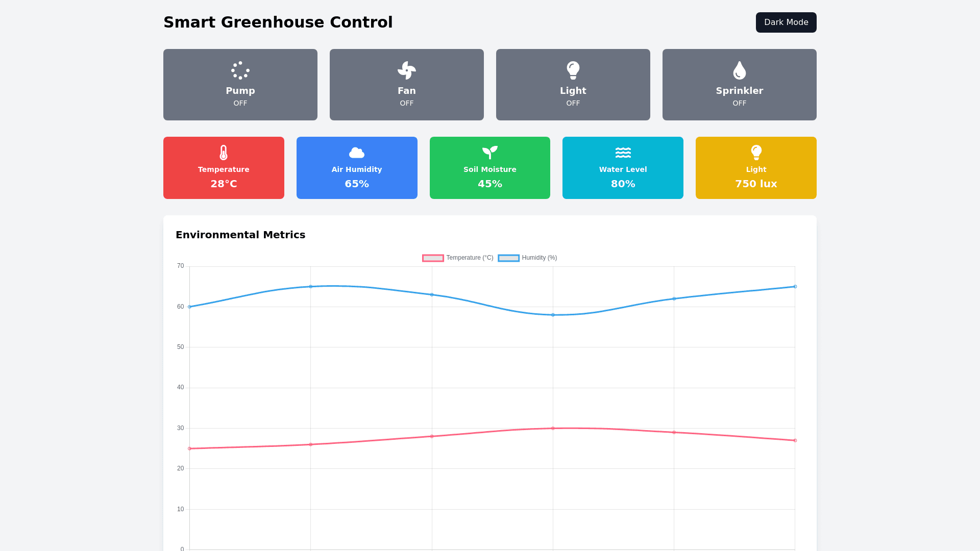Enable Dark Mode
Image resolution: width=980 pixels, height=551 pixels.
point(786,22)
